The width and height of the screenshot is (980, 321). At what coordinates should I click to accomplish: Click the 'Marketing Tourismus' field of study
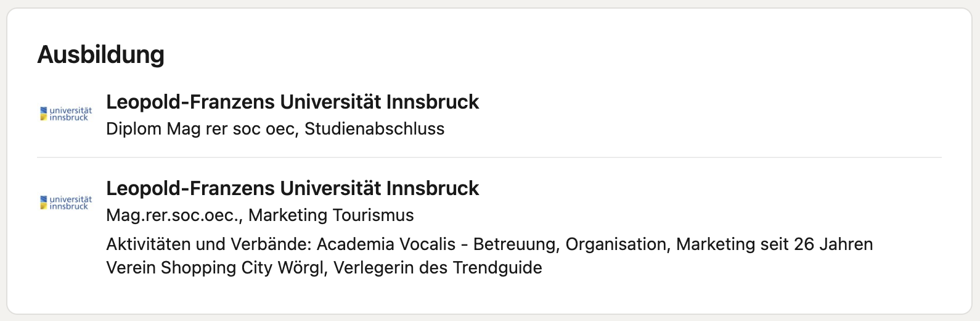click(331, 215)
